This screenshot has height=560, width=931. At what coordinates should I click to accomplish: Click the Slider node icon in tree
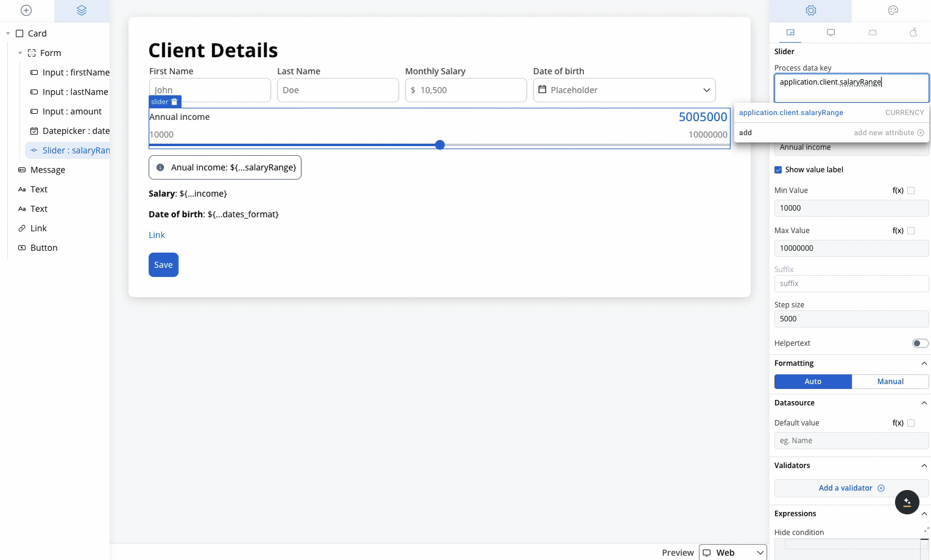34,150
